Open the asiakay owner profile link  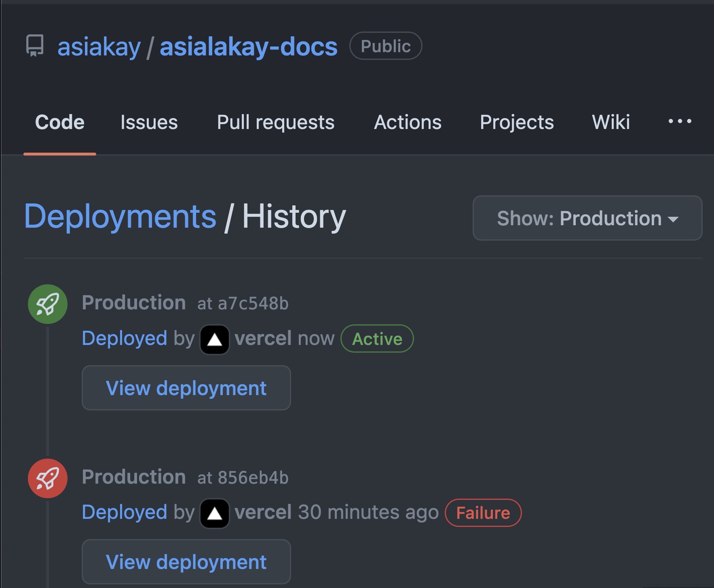(x=99, y=47)
